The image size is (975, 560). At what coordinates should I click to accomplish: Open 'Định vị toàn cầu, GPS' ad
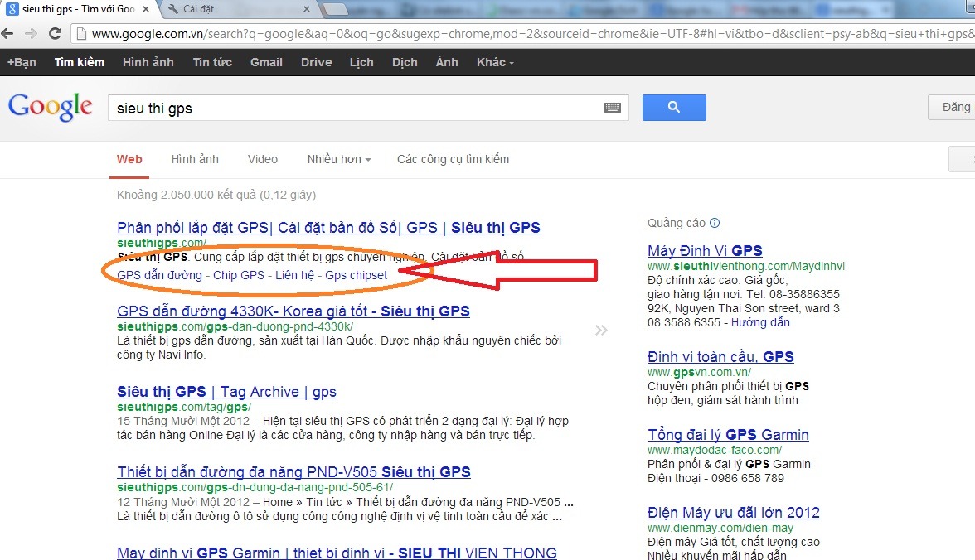pyautogui.click(x=720, y=357)
